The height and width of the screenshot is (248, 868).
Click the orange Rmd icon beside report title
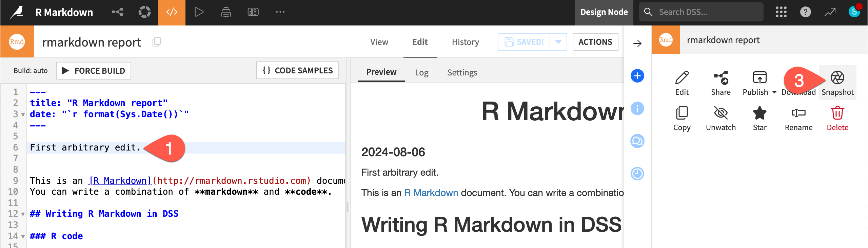click(17, 41)
